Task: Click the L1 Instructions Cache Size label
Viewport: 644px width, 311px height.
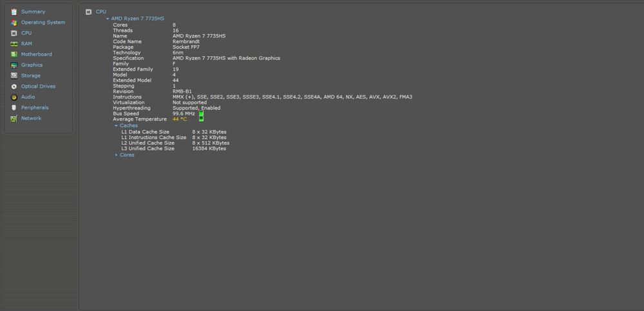Action: point(154,137)
